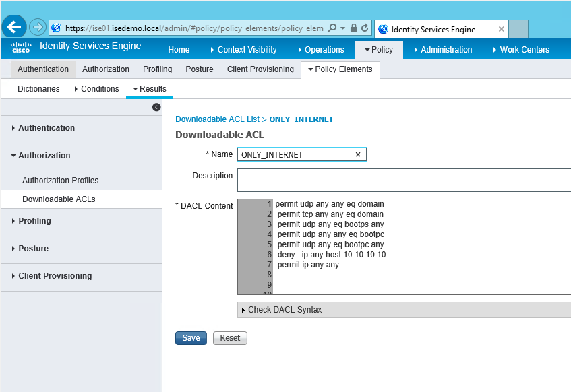
Task: Open a new browser tab
Action: [518, 29]
